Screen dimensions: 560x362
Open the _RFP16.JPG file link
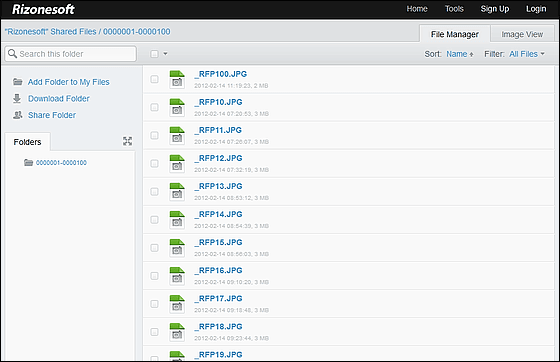[218, 271]
